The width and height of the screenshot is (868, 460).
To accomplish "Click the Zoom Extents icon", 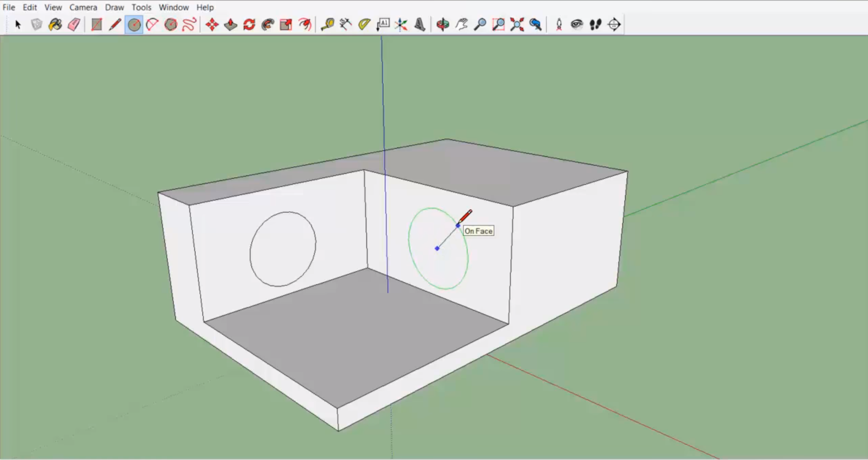I will pyautogui.click(x=517, y=24).
